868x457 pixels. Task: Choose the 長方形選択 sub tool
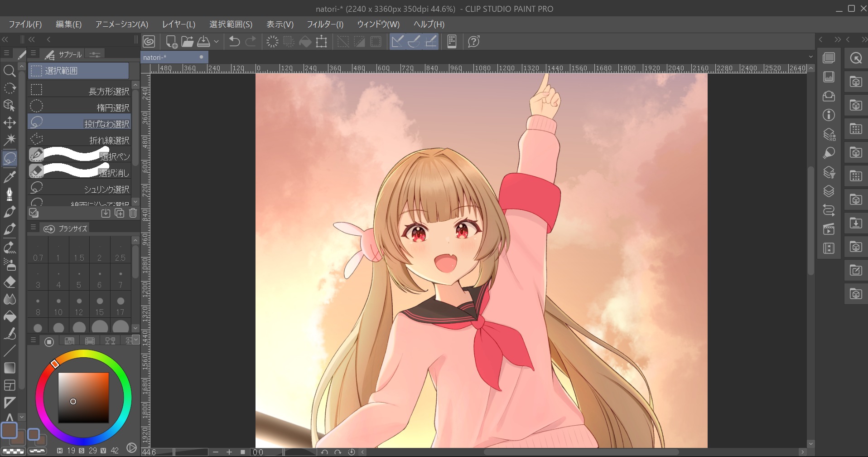tap(80, 91)
